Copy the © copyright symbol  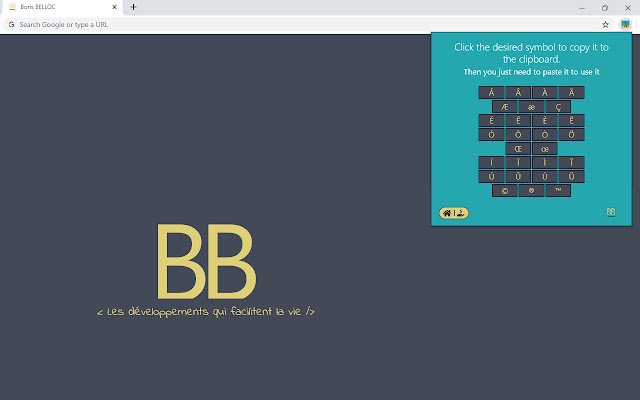tap(505, 191)
